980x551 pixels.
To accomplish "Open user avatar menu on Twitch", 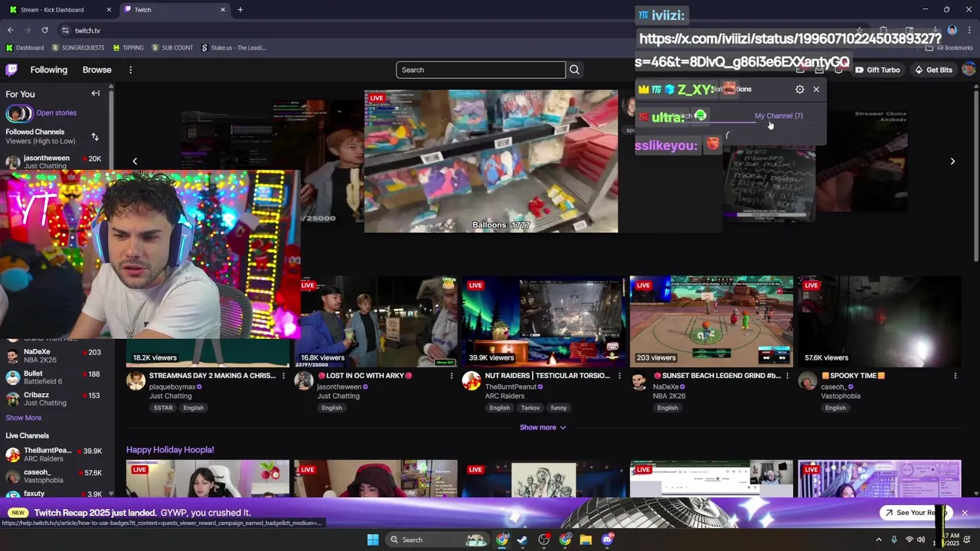I will click(969, 70).
